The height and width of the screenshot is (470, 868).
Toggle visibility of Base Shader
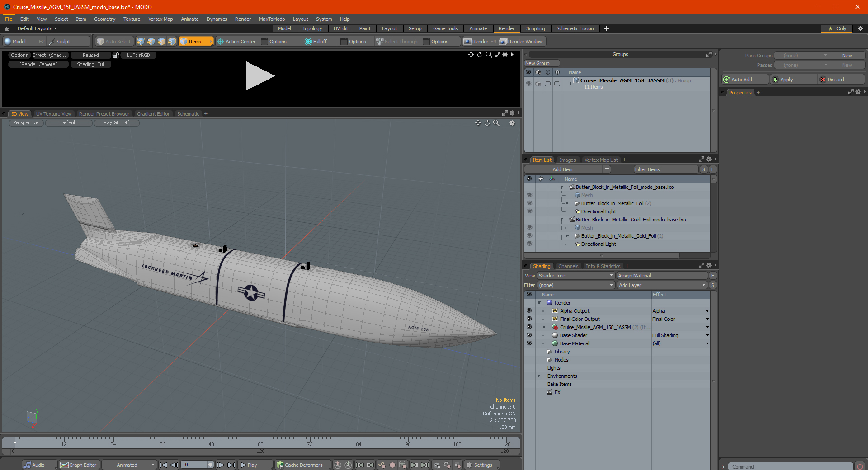click(529, 335)
